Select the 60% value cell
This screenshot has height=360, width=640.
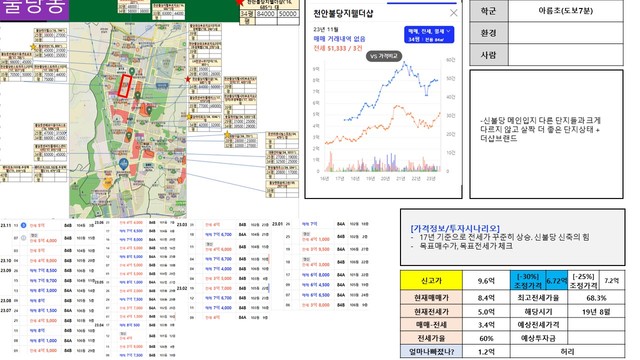486,338
